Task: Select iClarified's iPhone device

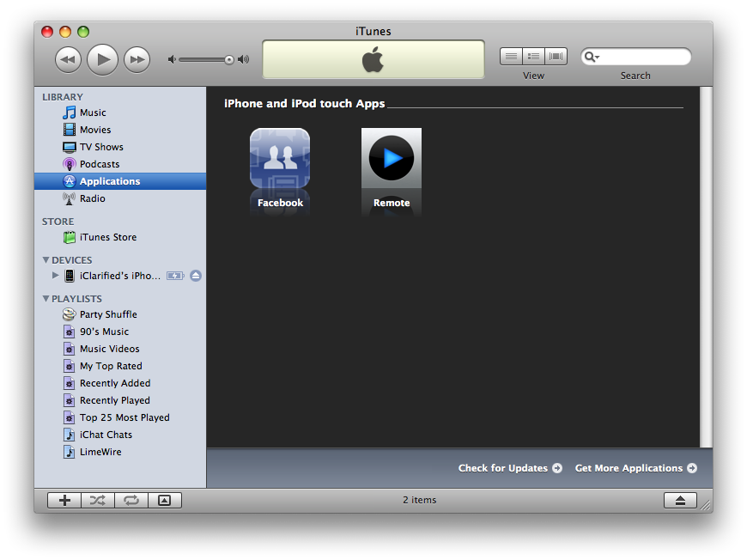Action: point(120,276)
